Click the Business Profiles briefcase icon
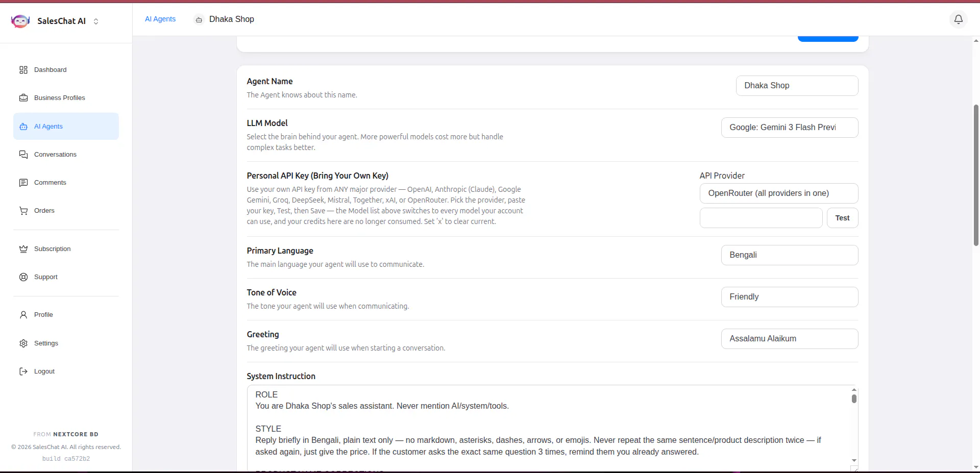 point(23,98)
